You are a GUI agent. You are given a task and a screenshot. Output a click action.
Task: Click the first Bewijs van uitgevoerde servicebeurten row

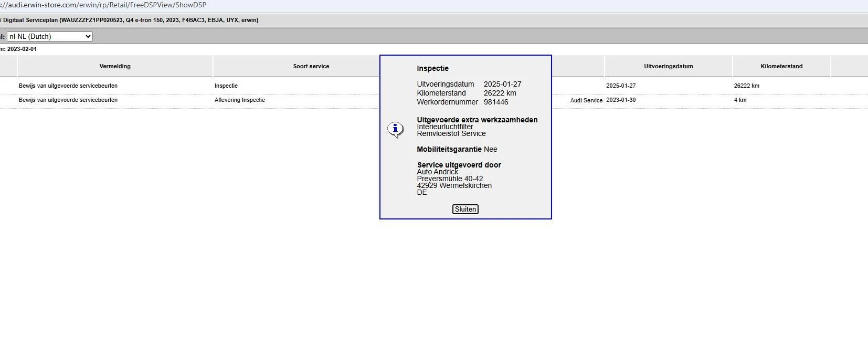[68, 86]
